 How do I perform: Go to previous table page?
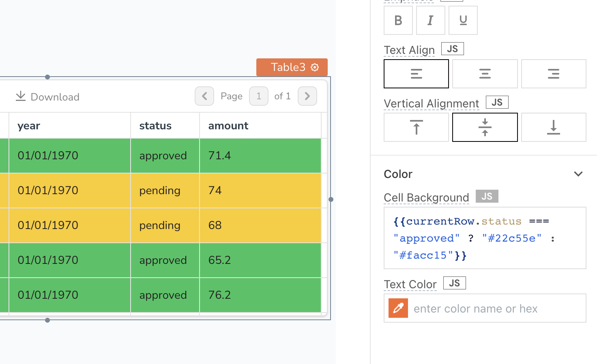204,96
